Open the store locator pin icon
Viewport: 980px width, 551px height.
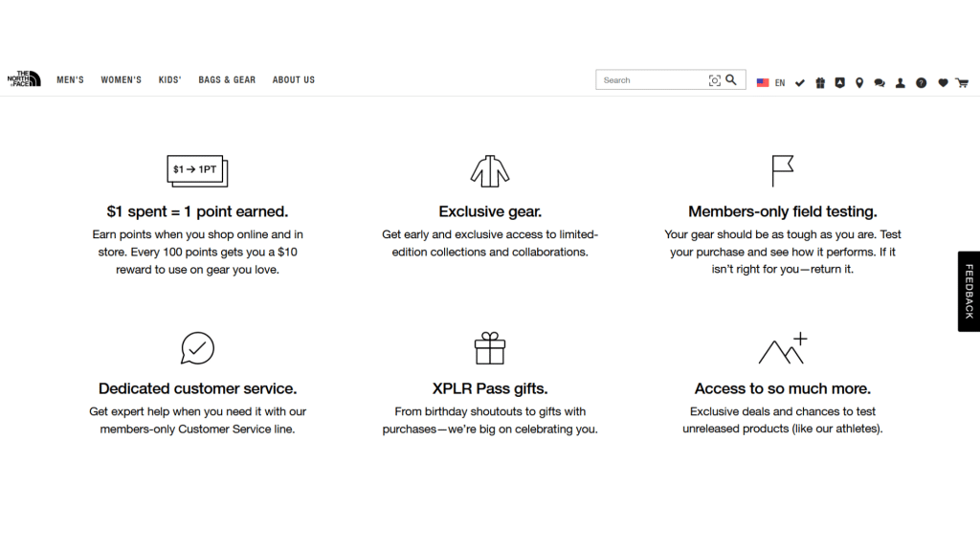coord(859,82)
